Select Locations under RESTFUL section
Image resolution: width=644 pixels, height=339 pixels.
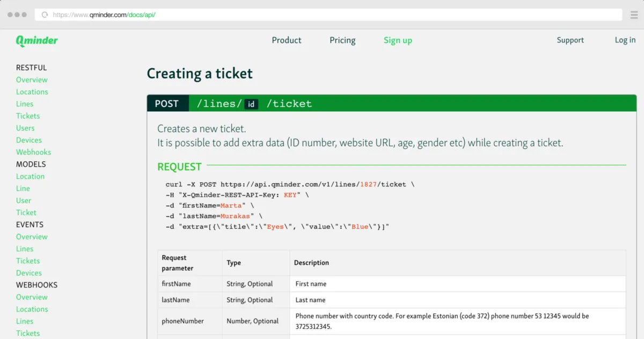32,92
